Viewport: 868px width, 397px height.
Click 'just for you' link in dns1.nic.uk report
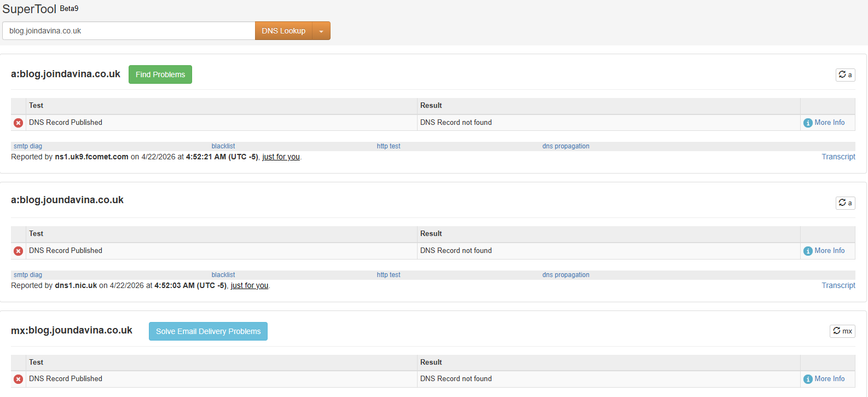(x=250, y=285)
